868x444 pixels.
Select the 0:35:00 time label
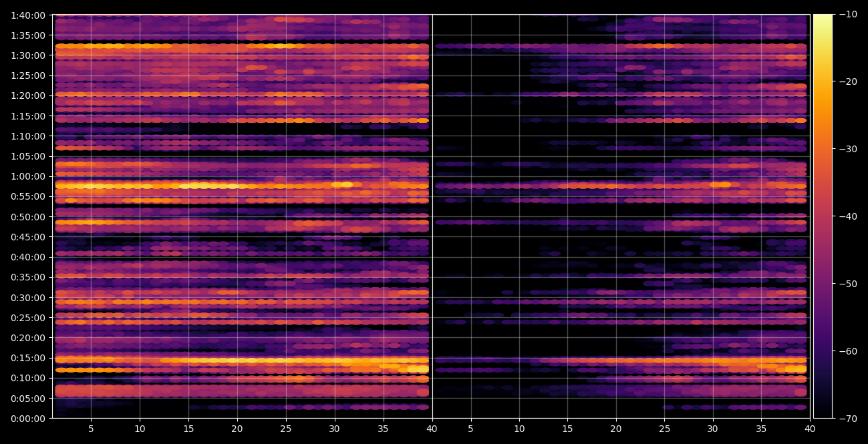[x=27, y=277]
